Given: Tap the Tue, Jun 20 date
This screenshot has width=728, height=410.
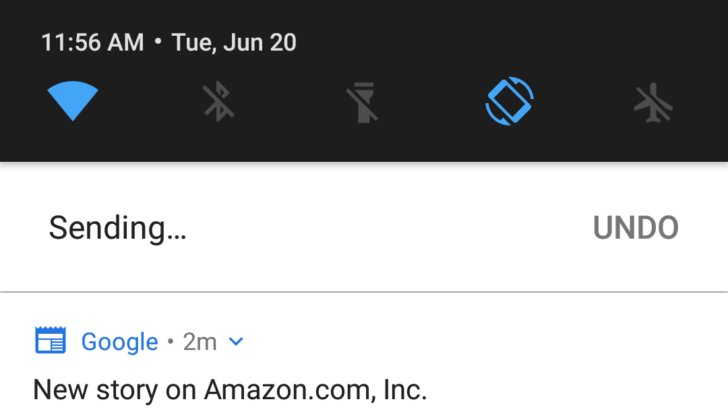Looking at the screenshot, I should (x=234, y=43).
